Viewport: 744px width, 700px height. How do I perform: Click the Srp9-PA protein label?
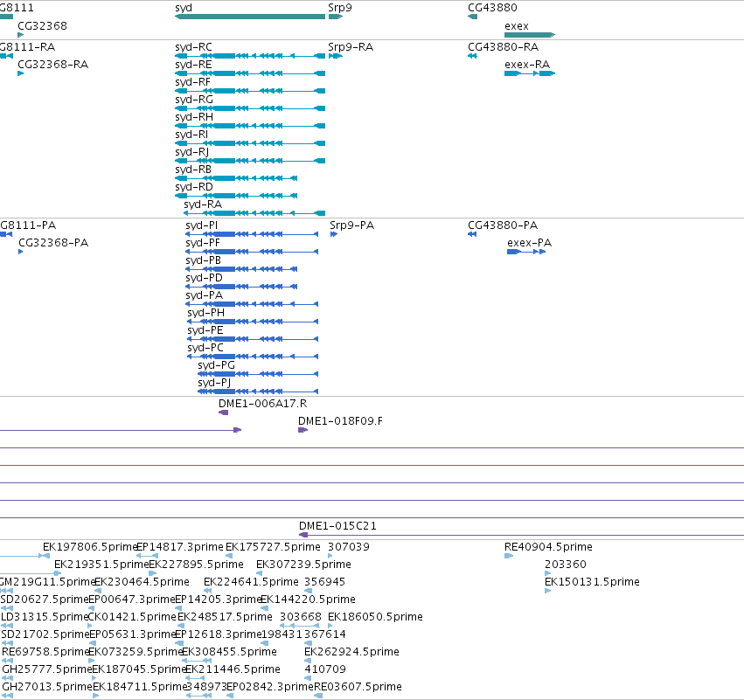352,225
